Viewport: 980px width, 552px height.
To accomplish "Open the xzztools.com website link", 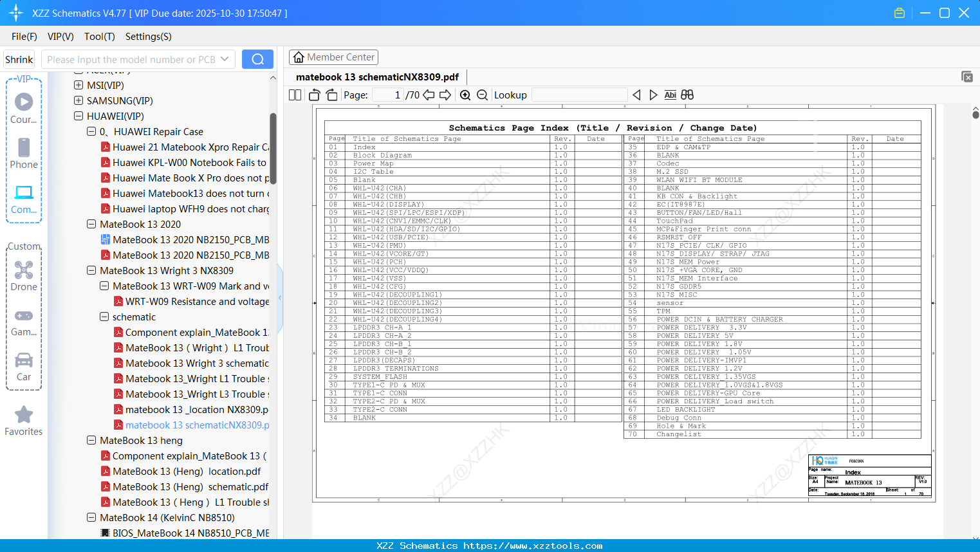I will coord(533,546).
